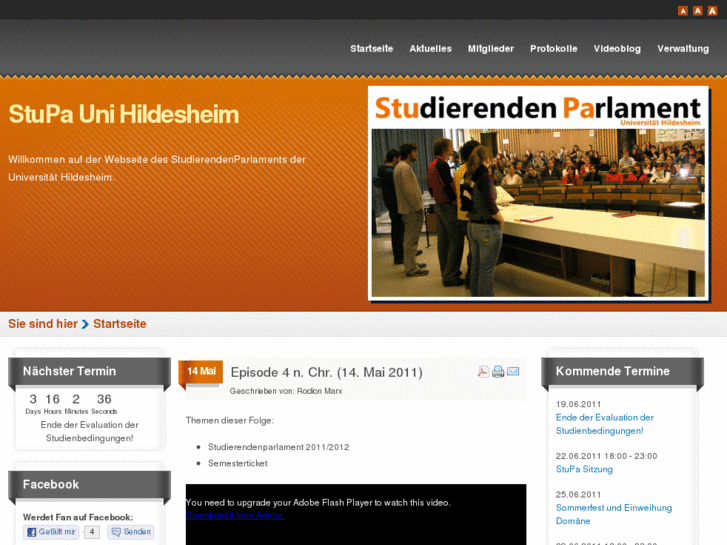
Task: Click the Studierenden Parlament banner photo
Action: (x=538, y=193)
